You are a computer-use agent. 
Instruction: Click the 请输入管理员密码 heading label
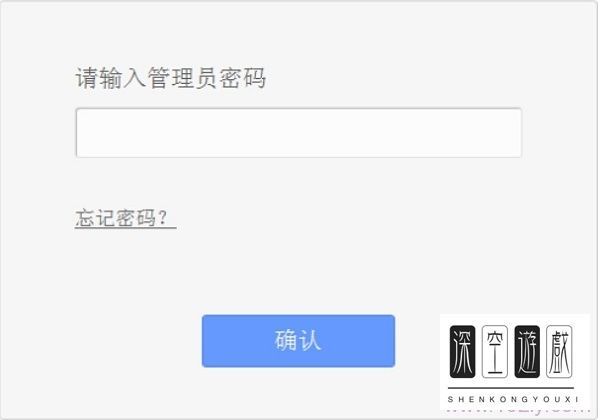(170, 78)
